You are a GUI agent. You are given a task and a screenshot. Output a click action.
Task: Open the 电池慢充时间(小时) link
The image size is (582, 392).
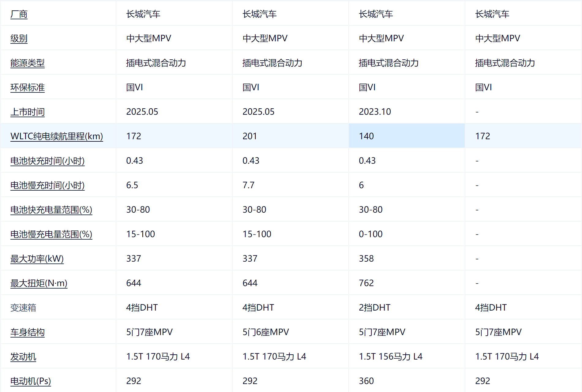(x=47, y=185)
